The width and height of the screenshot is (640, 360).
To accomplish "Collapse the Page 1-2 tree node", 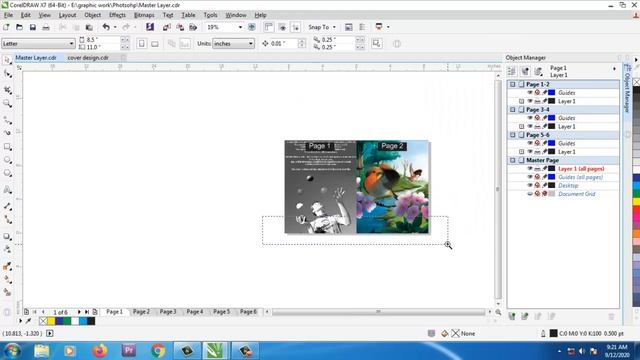I will coord(513,84).
